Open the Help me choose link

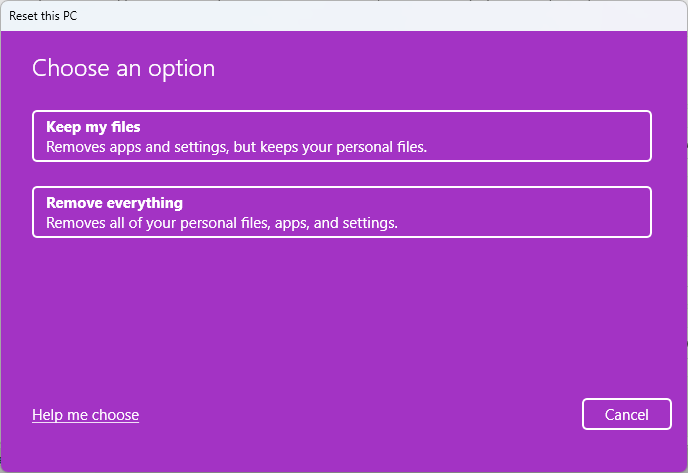[85, 415]
